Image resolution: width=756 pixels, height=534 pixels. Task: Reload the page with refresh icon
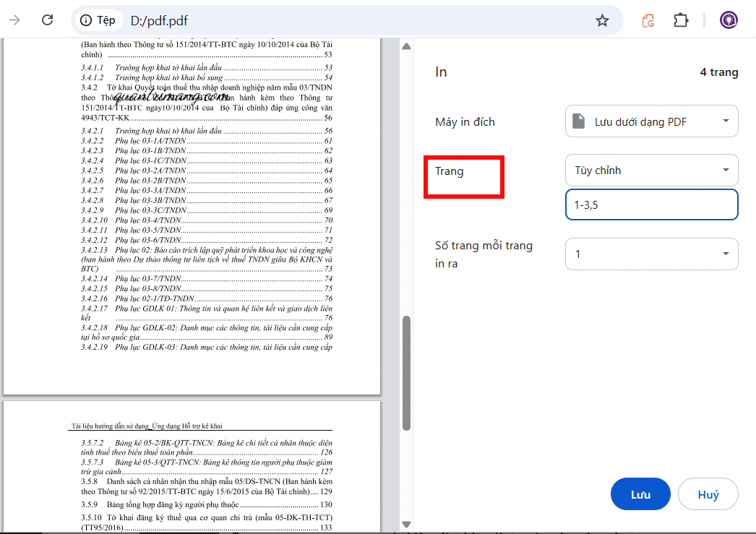click(47, 20)
